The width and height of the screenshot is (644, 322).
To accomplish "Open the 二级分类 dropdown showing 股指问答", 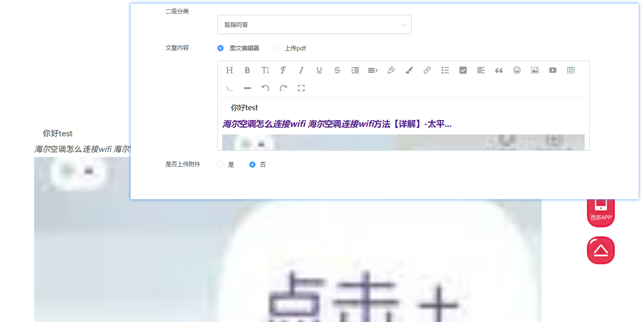I will coord(314,25).
